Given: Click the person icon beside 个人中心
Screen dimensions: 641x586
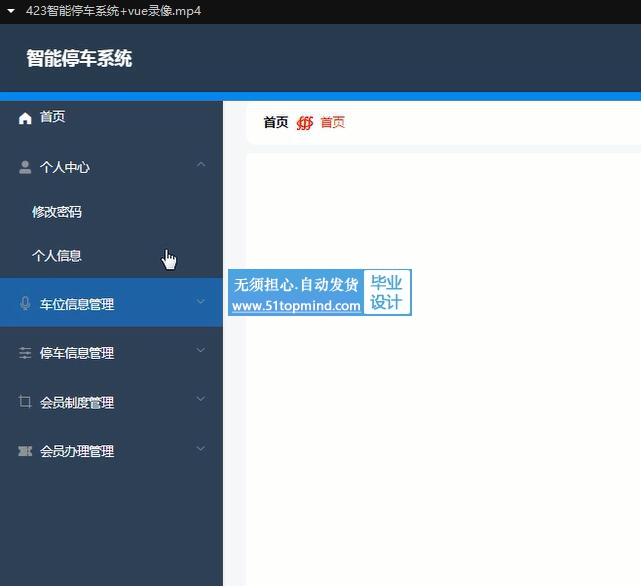Looking at the screenshot, I should [25, 167].
